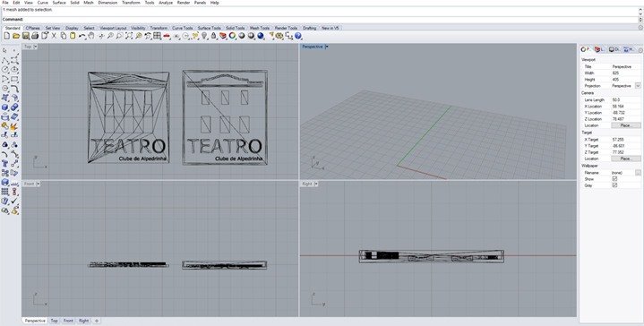This screenshot has width=644, height=326.
Task: Select the yellow Explode tool in the left toolbar
Action: click(x=14, y=126)
